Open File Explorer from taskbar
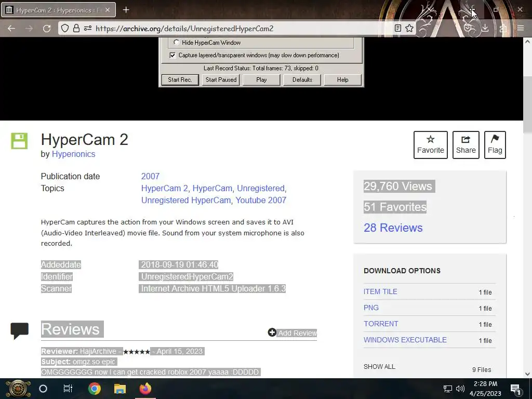This screenshot has height=399, width=532. pyautogui.click(x=120, y=389)
